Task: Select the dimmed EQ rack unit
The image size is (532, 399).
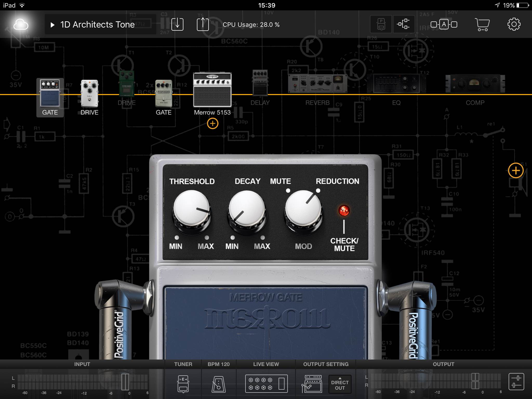Action: [396, 84]
